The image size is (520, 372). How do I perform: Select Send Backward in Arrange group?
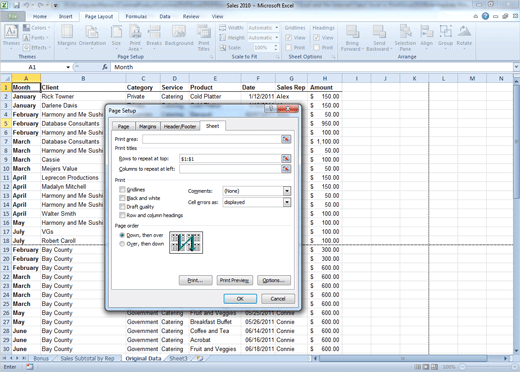(379, 38)
